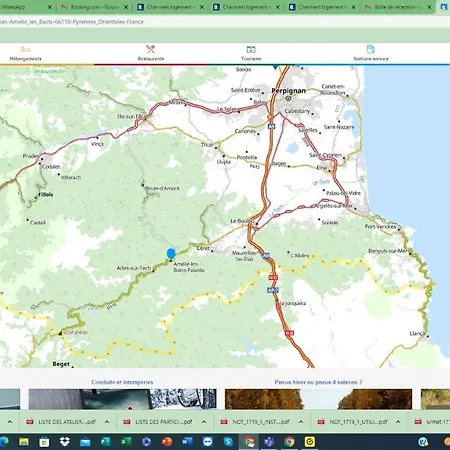Screen dimensions: 450x450
Task: Open Dropbox from the taskbar
Action: tap(65, 442)
